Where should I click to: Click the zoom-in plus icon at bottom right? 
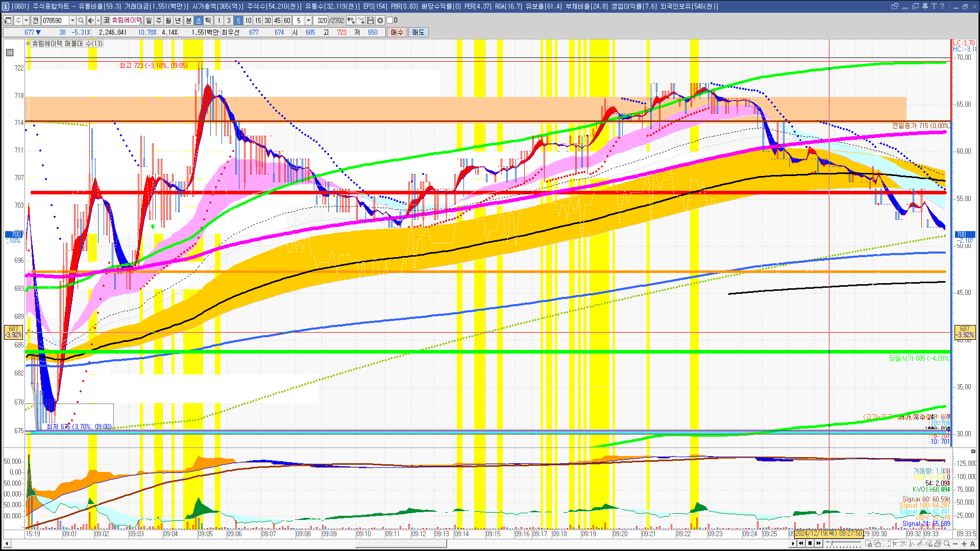tap(964, 543)
